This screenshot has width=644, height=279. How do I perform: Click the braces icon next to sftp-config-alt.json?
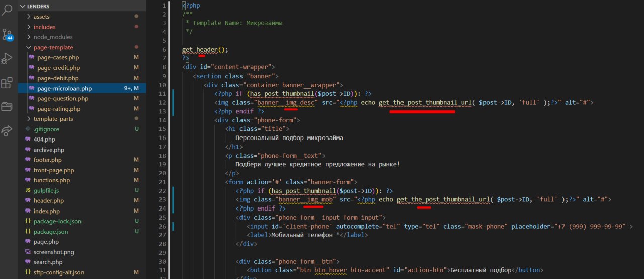coord(28,272)
